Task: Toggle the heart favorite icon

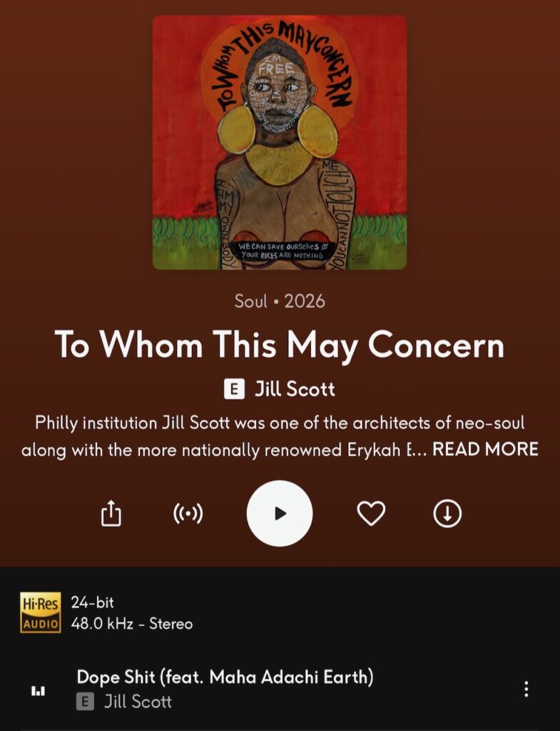Action: [371, 513]
